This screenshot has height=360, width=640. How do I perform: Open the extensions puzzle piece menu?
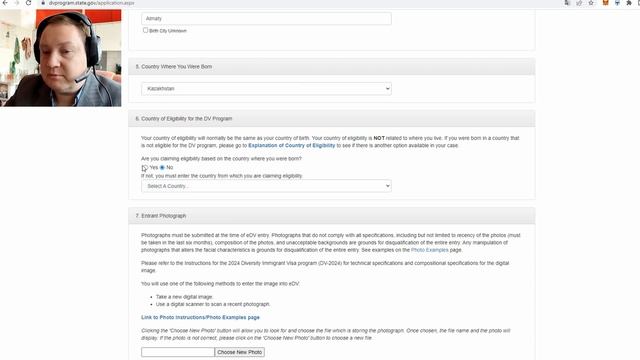pos(629,3)
